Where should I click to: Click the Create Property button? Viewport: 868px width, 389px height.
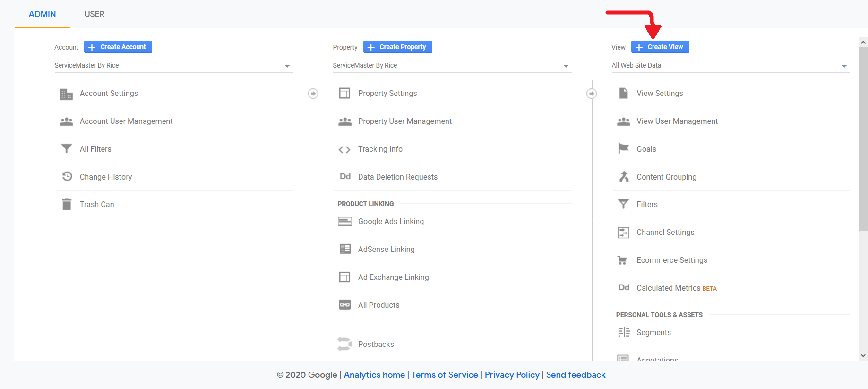pyautogui.click(x=398, y=47)
